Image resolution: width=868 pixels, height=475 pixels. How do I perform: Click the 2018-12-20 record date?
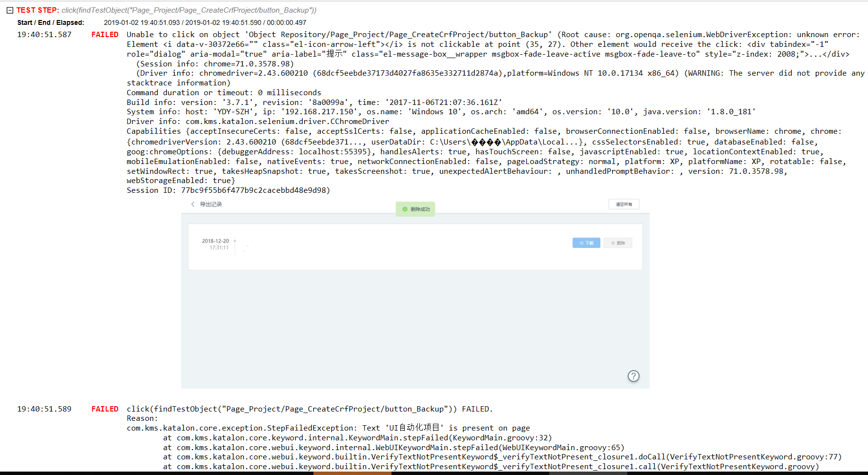[x=215, y=241]
